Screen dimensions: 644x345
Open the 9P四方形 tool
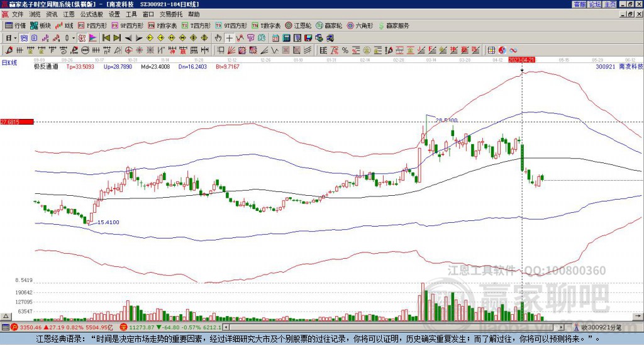point(127,25)
